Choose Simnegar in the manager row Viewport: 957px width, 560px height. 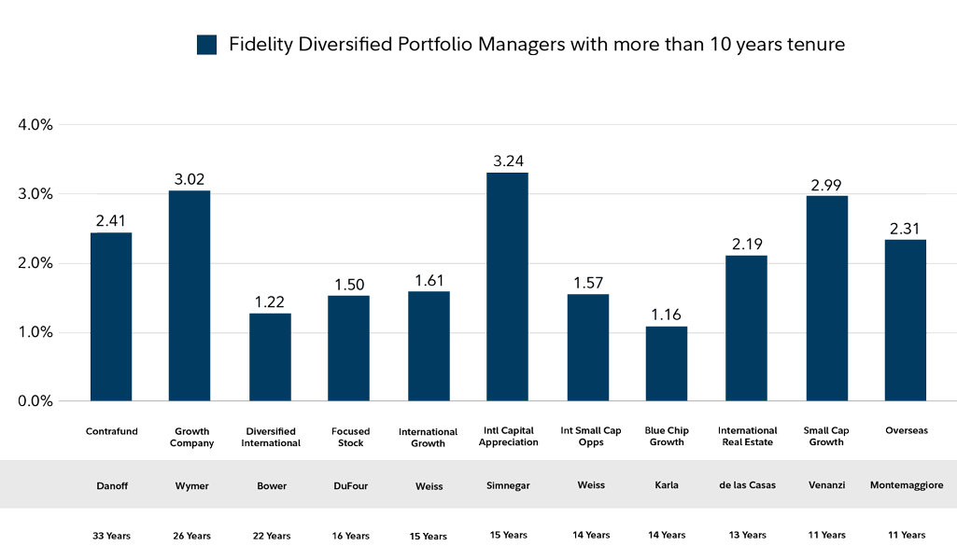click(509, 485)
